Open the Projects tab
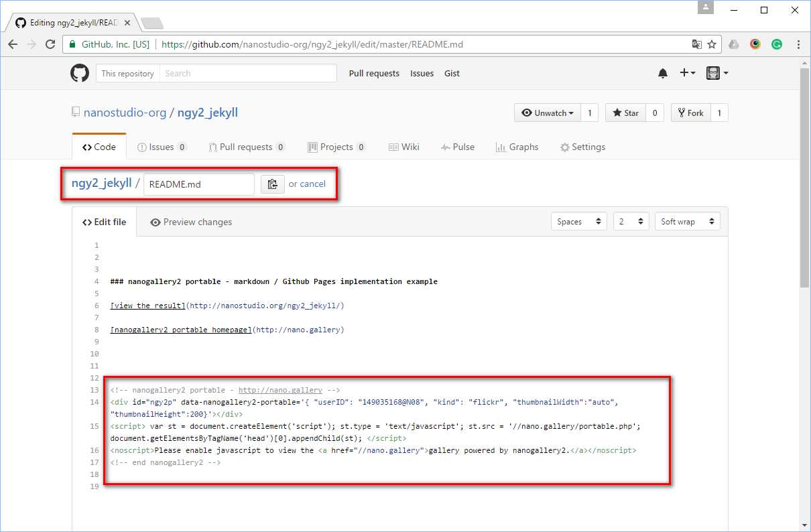This screenshot has height=532, width=811. point(336,147)
